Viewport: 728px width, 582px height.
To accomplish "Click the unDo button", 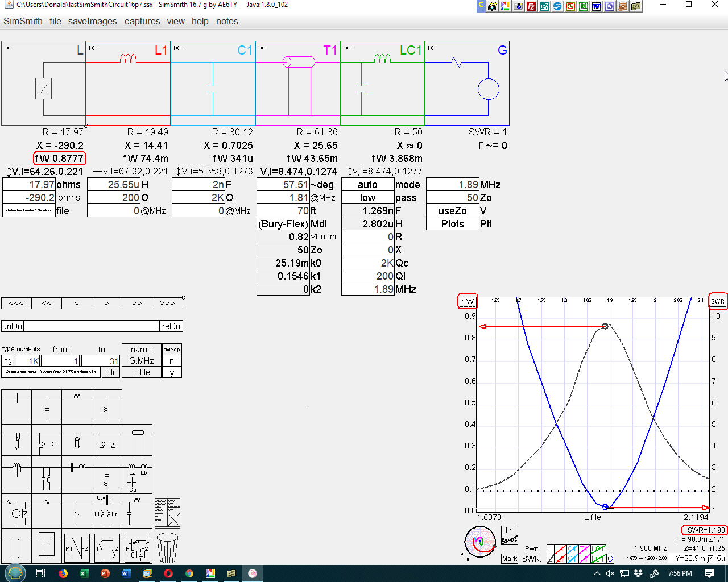I will (13, 326).
